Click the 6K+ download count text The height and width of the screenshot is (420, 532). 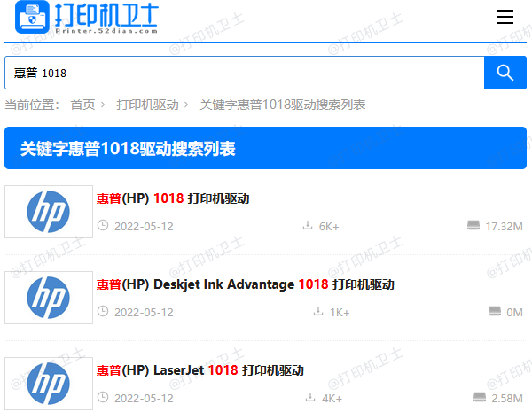pyautogui.click(x=329, y=227)
